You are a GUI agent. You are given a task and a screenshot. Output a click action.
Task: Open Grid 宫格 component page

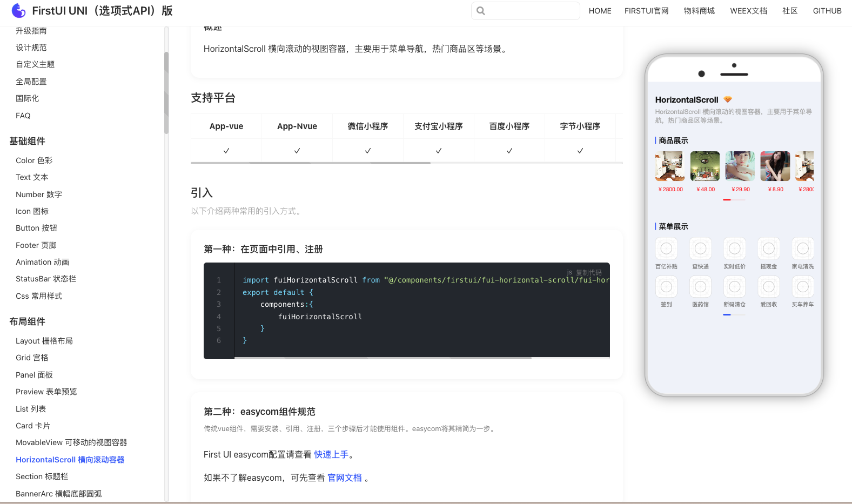pos(32,358)
